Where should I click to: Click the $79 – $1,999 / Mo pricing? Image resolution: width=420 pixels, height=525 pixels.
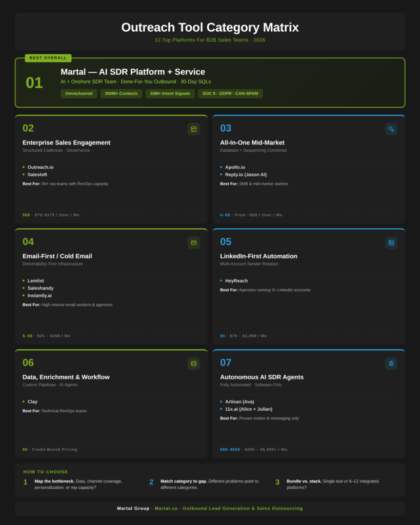coord(248,336)
